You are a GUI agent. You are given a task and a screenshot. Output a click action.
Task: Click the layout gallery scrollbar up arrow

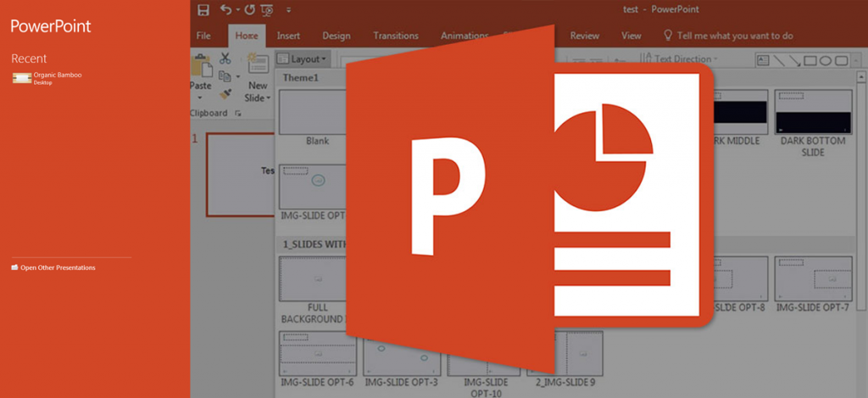[x=861, y=76]
